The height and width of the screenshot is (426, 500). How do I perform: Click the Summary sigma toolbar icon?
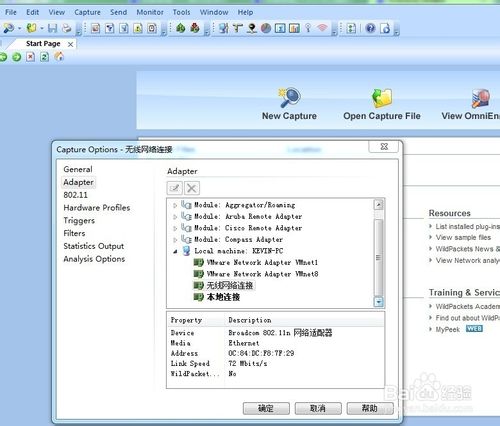[280, 28]
